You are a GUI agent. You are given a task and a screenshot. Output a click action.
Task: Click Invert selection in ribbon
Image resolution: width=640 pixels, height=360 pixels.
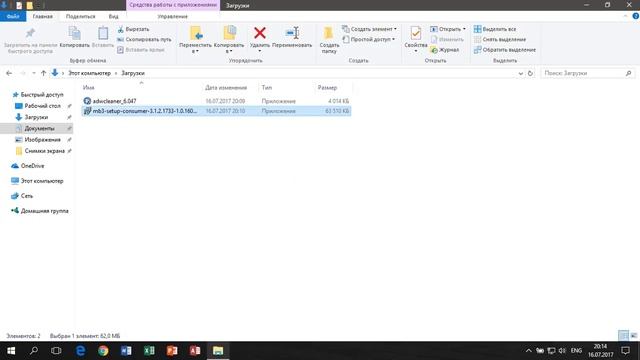click(x=504, y=50)
